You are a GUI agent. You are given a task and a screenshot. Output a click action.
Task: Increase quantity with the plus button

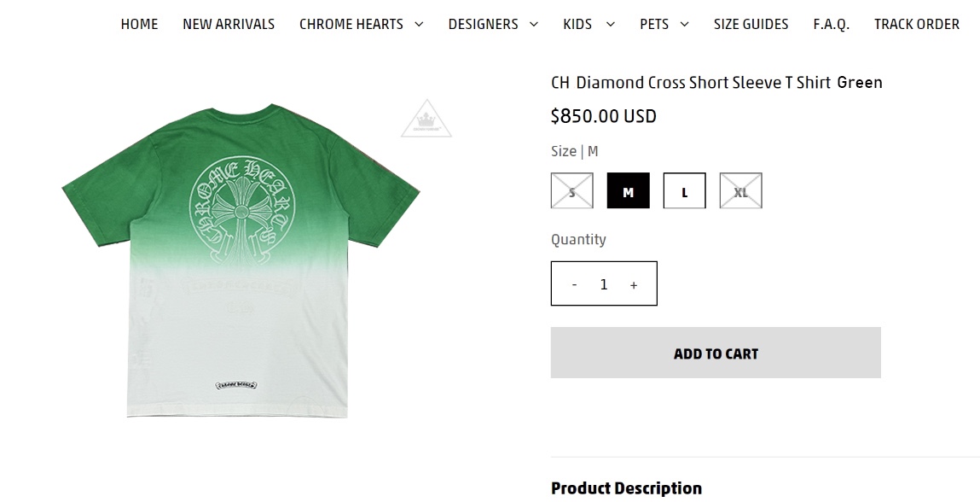click(634, 285)
